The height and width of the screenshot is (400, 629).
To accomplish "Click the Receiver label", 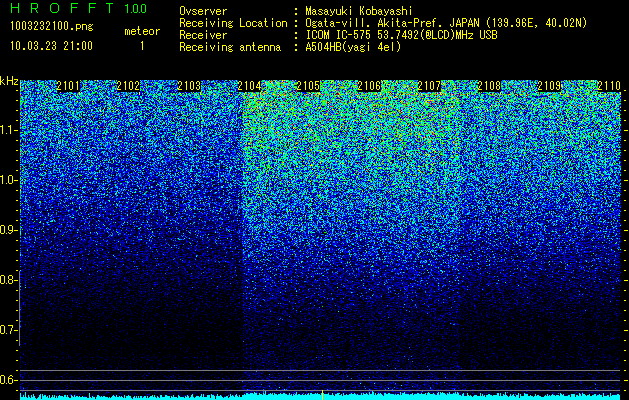I will tap(203, 35).
